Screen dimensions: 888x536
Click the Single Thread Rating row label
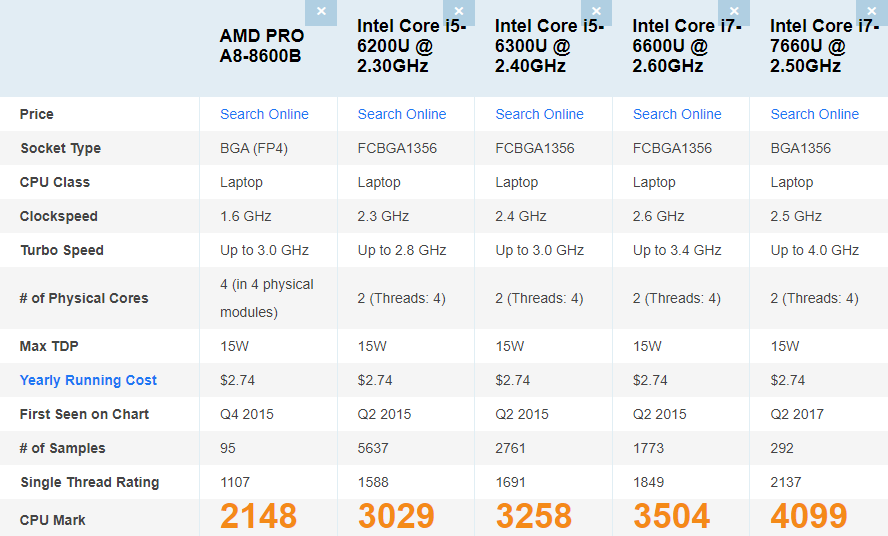pyautogui.click(x=89, y=482)
